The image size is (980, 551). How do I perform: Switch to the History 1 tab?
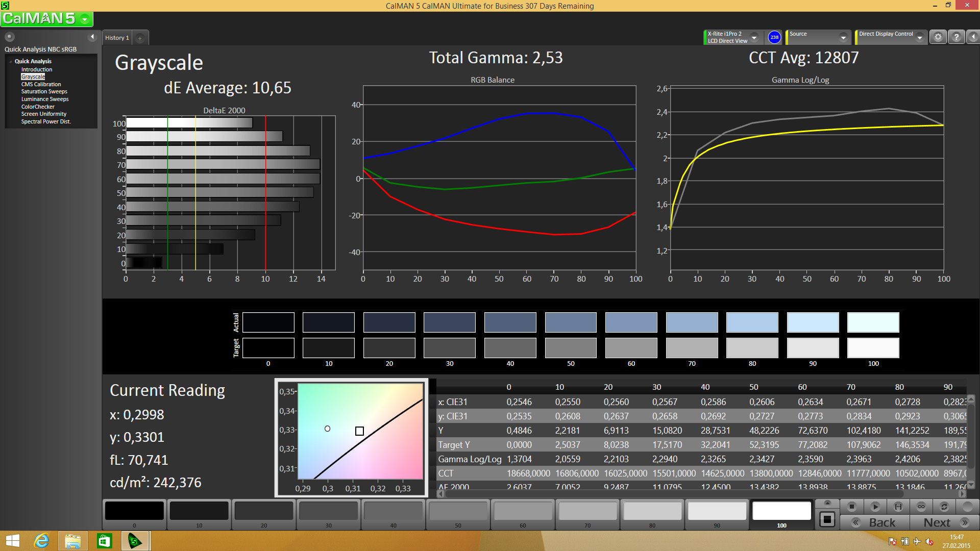tap(117, 38)
